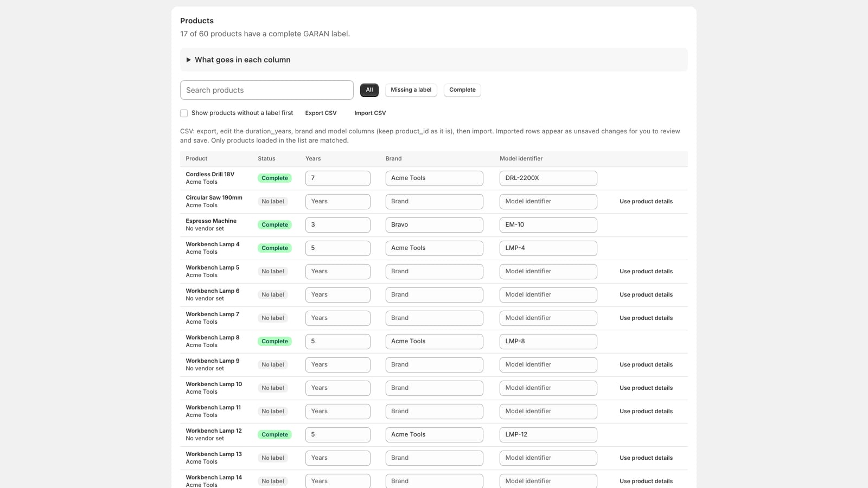Viewport: 868px width, 488px height.
Task: Expand 'What goes in each column' section
Action: pos(433,60)
